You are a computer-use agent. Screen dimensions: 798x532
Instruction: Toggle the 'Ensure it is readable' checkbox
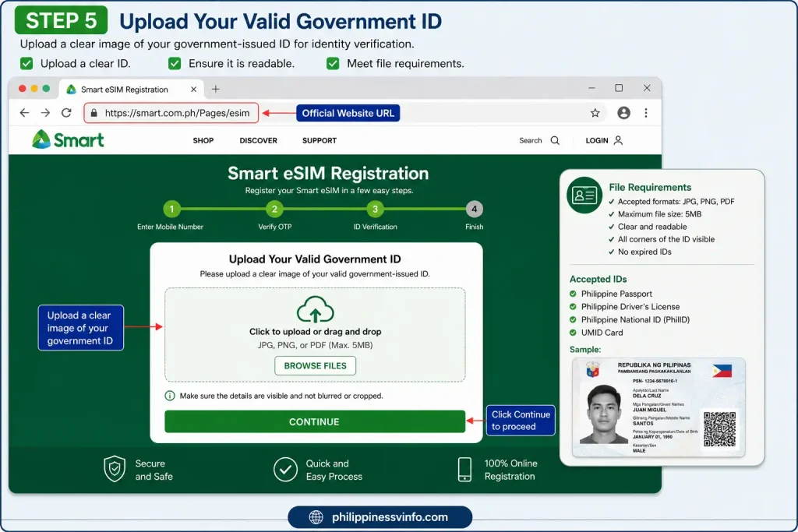click(175, 64)
